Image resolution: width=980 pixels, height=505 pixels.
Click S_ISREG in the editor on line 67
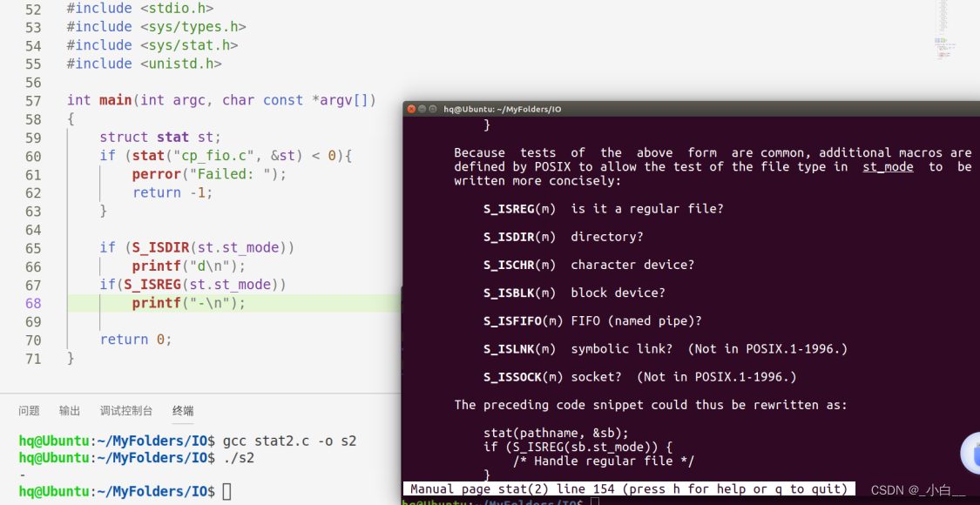(152, 285)
